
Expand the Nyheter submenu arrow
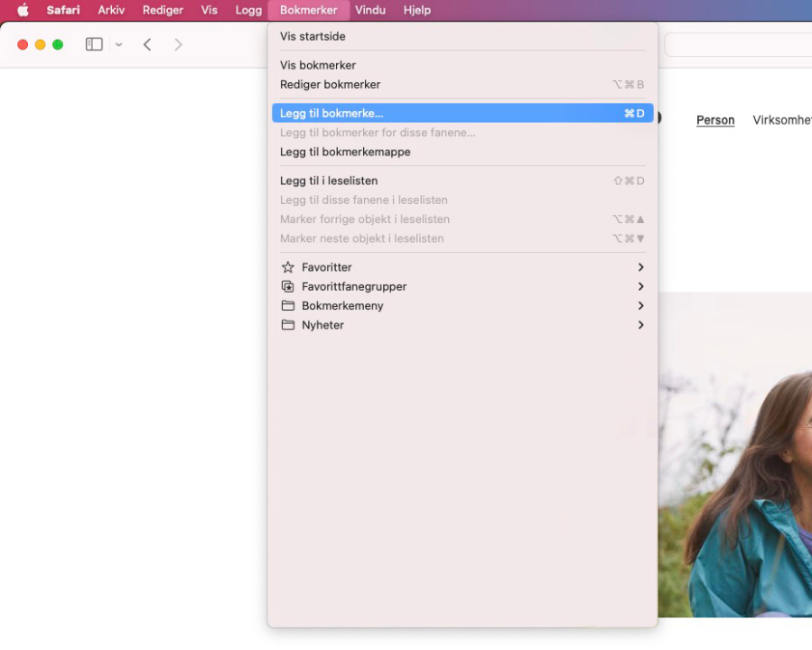640,324
